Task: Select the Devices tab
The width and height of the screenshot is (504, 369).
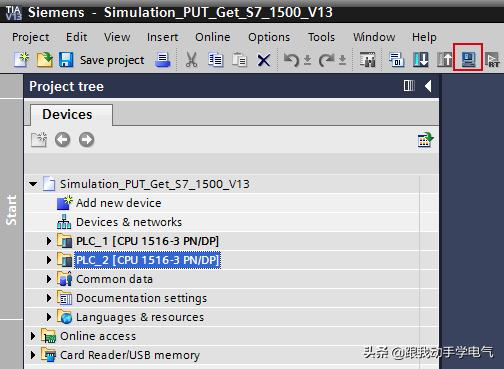Action: 71,115
